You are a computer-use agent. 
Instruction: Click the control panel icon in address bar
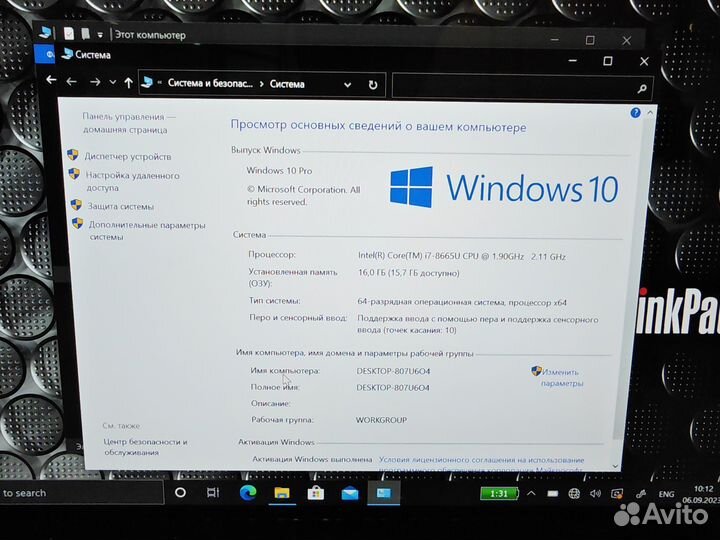[147, 82]
